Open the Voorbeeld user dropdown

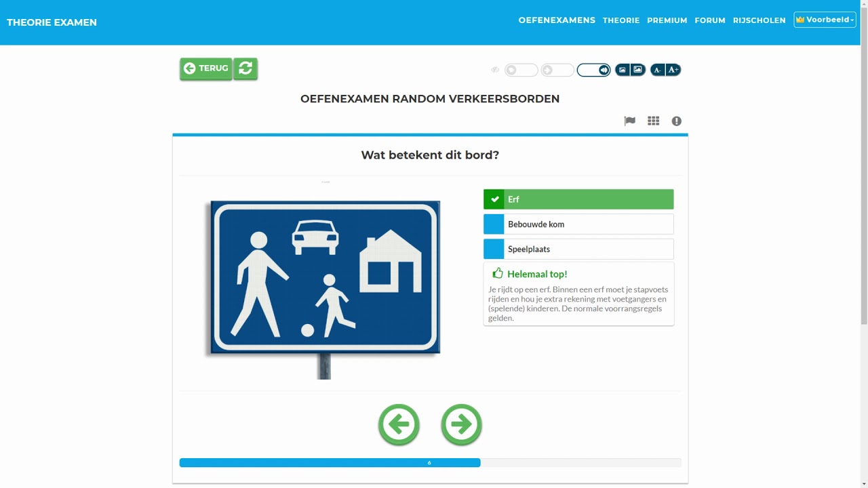(x=825, y=20)
